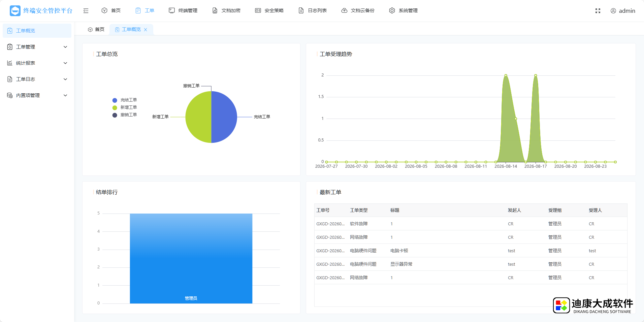The image size is (644, 322).
Task: Open the 工单 top menu item
Action: click(x=150, y=10)
